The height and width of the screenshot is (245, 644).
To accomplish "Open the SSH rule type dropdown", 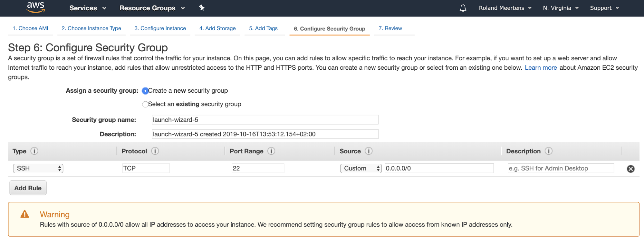I will click(38, 168).
